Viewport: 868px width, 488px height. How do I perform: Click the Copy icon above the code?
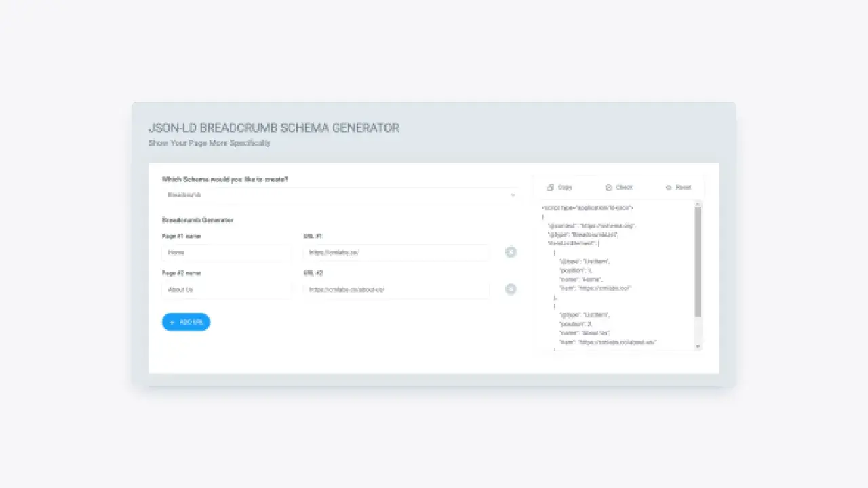pyautogui.click(x=550, y=187)
